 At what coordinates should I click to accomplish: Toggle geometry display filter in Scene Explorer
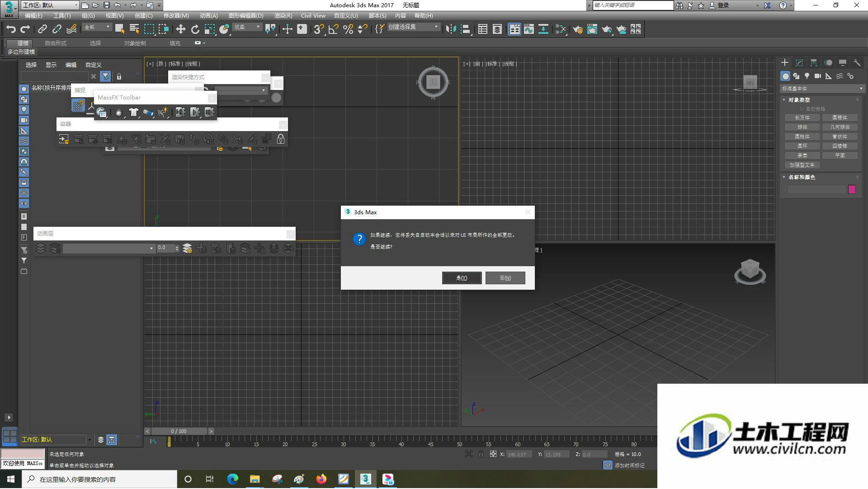coord(24,89)
